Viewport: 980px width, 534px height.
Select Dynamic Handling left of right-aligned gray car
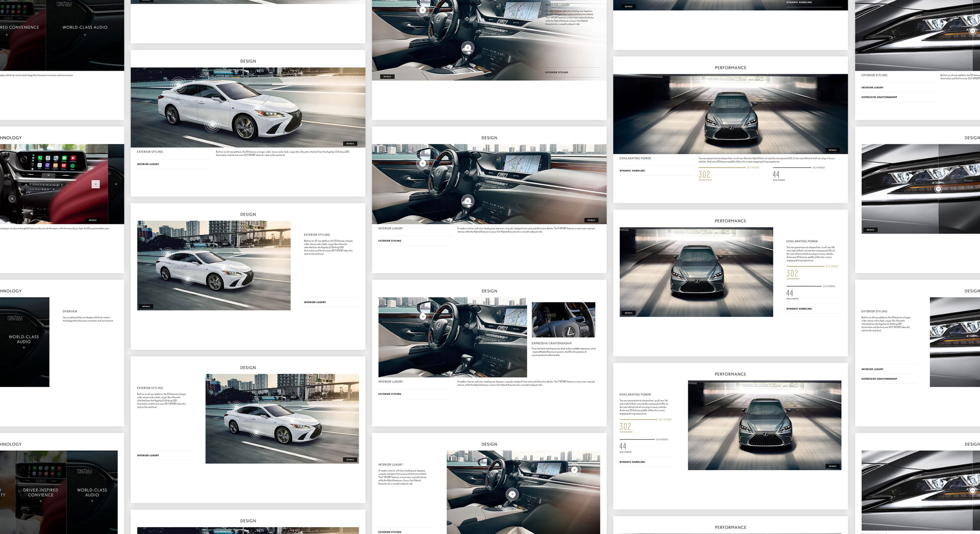(632, 462)
